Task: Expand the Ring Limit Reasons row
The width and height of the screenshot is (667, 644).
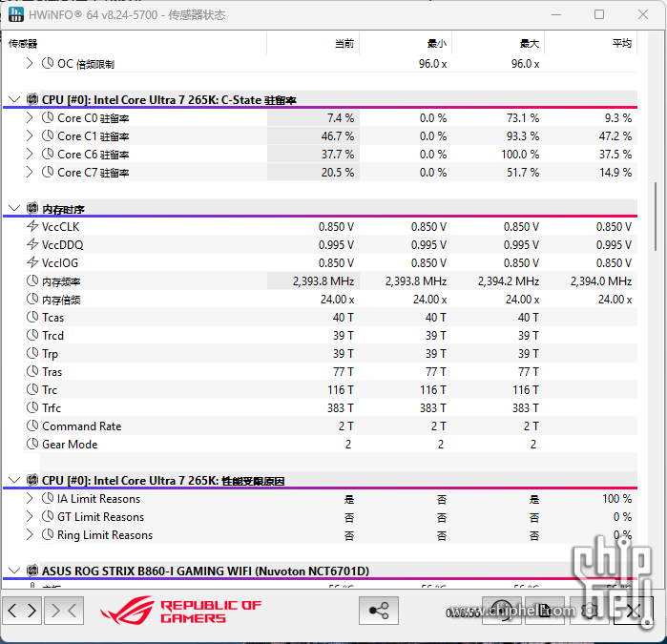Action: point(29,534)
